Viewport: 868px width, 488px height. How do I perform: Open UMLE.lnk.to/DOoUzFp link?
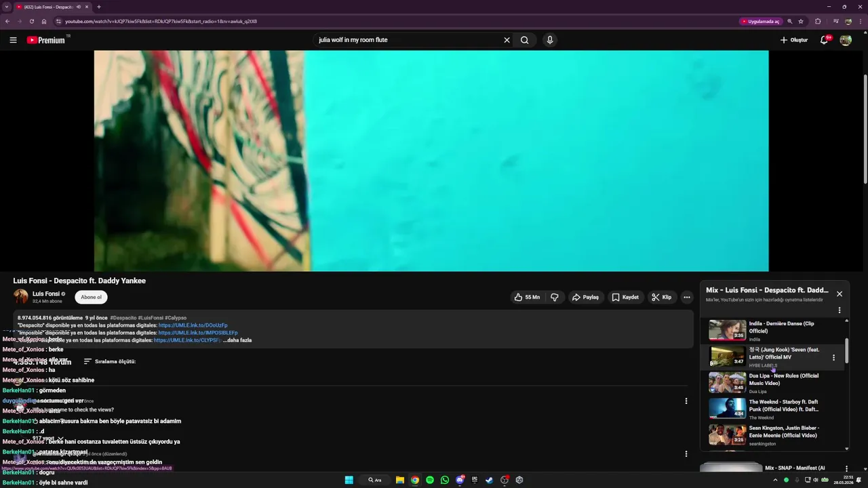pyautogui.click(x=193, y=325)
